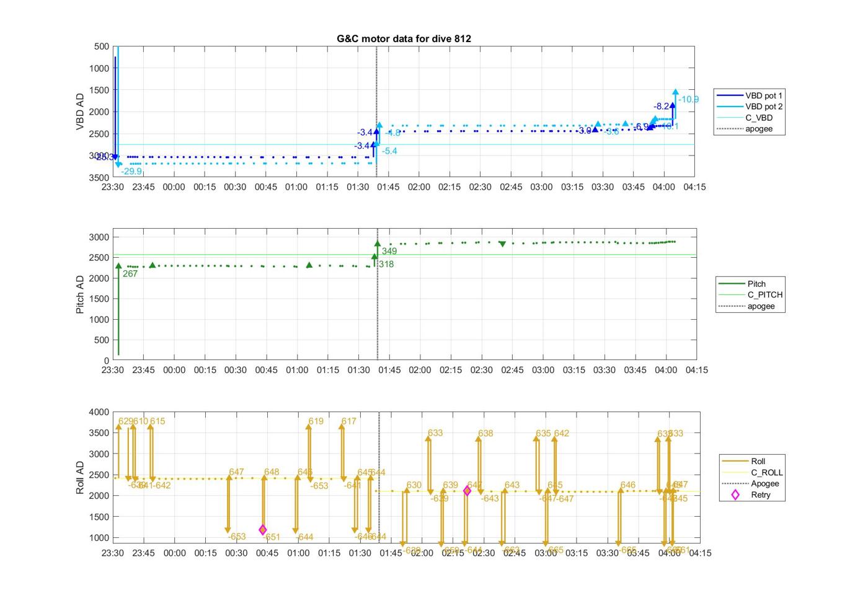Click '04:15' on the Pitch plot time axis
Image resolution: width=868 pixels, height=611 pixels.
(696, 370)
